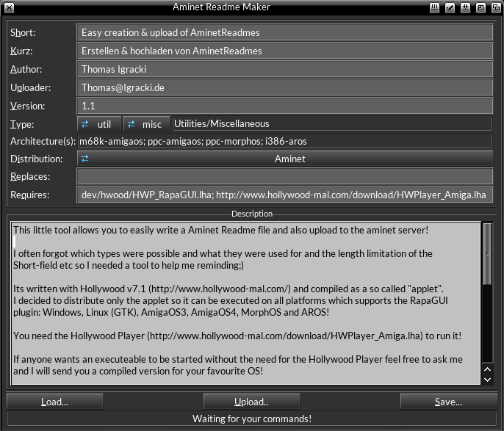Click the description scrollbar up arrow
This screenshot has height=431, width=504.
487,369
